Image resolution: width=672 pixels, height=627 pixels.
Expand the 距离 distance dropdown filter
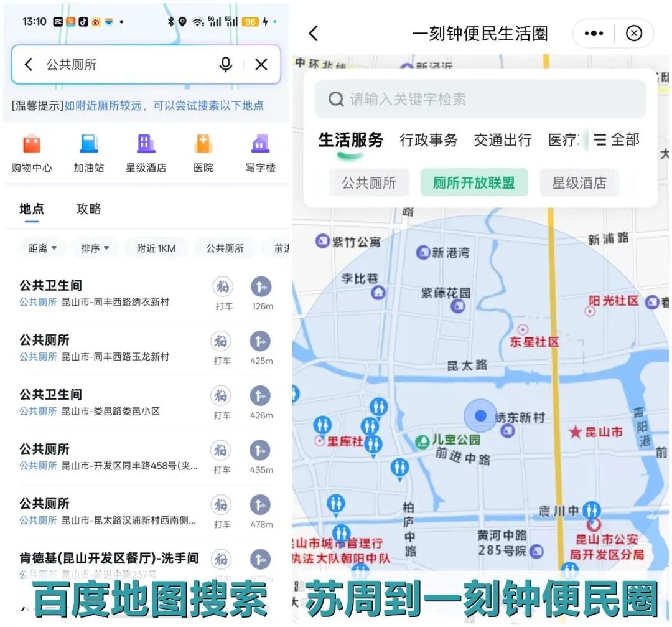tap(43, 248)
